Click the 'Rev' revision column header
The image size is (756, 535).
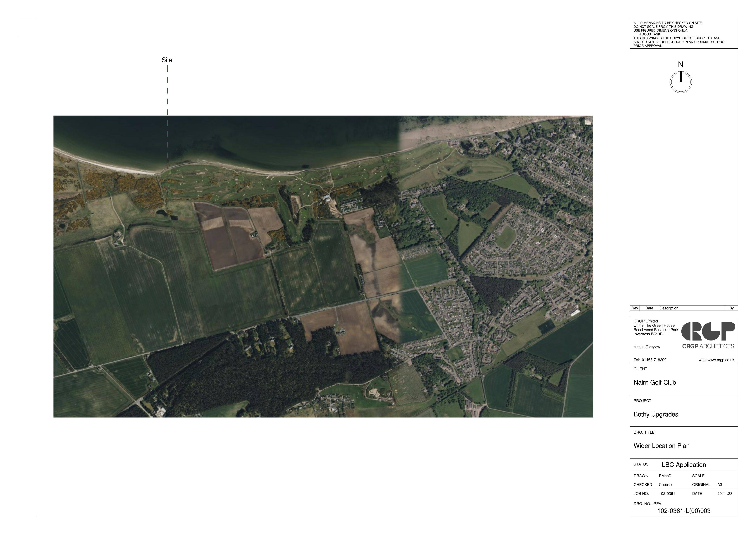[635, 308]
